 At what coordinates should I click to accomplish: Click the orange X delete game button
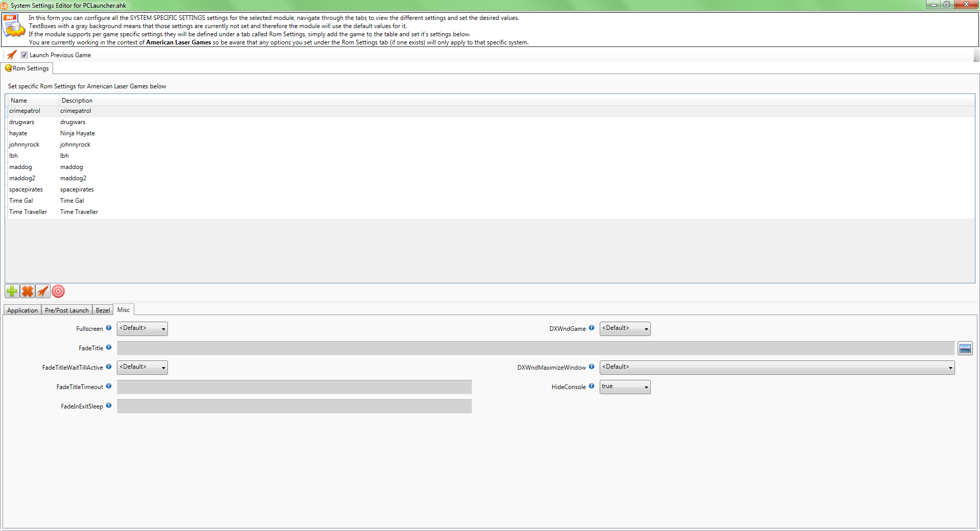click(28, 292)
